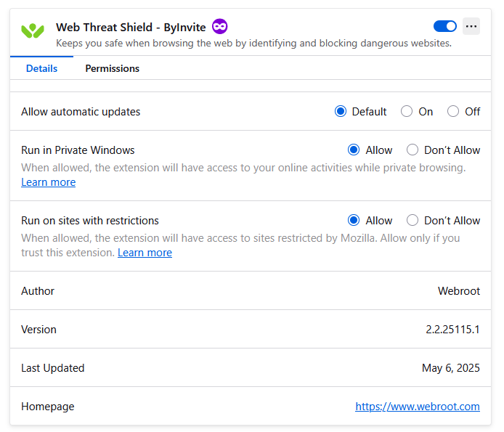Screen dimensions: 504x432
Task: Click the Version row label
Action: pos(38,330)
